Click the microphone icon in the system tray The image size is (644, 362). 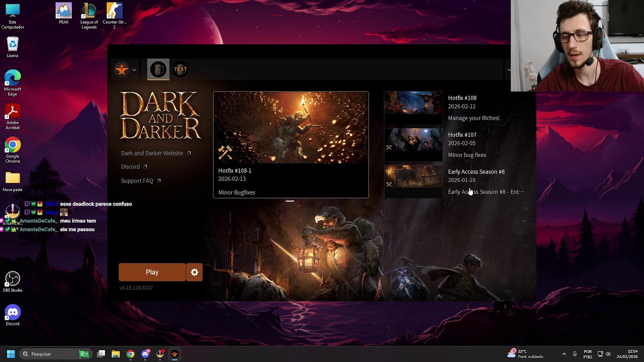tap(575, 354)
